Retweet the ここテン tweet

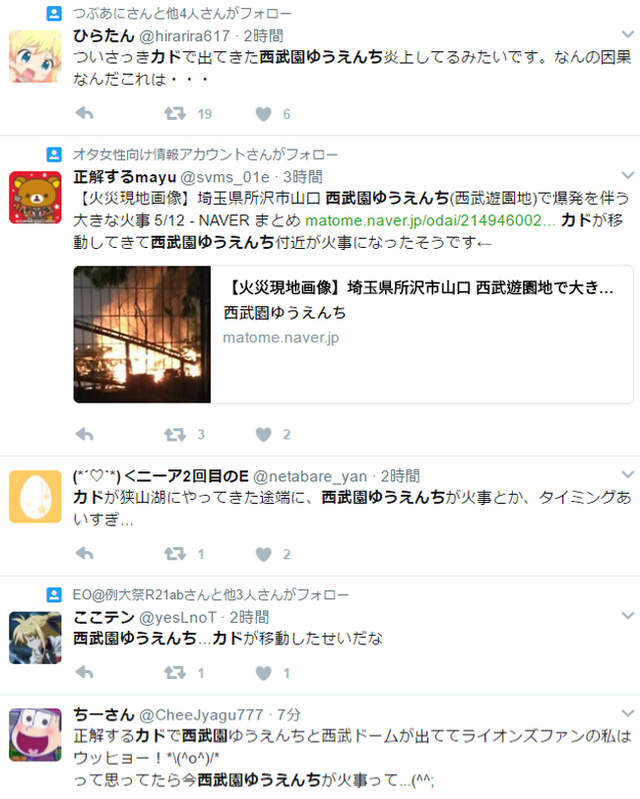[x=175, y=673]
